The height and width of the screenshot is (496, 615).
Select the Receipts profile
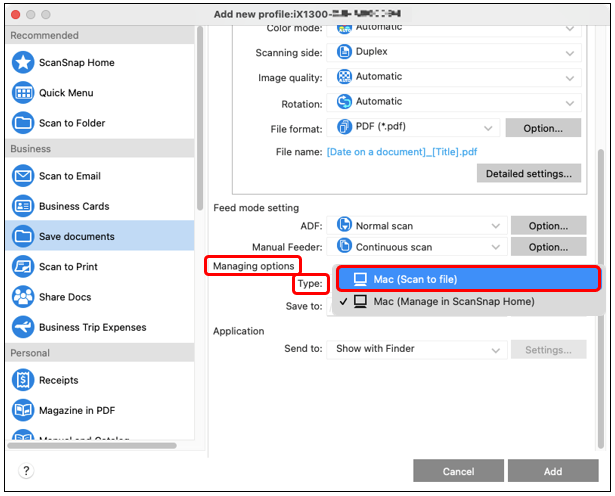[x=100, y=380]
